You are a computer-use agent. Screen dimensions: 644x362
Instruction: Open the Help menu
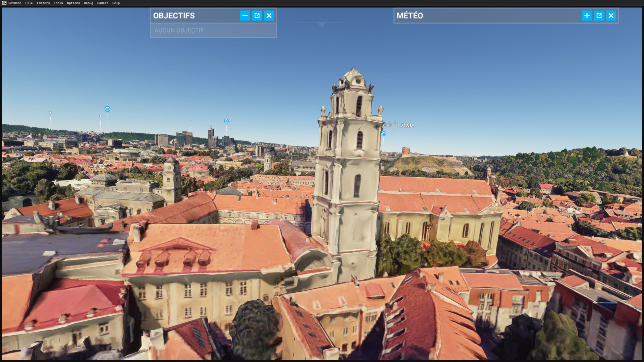[116, 3]
